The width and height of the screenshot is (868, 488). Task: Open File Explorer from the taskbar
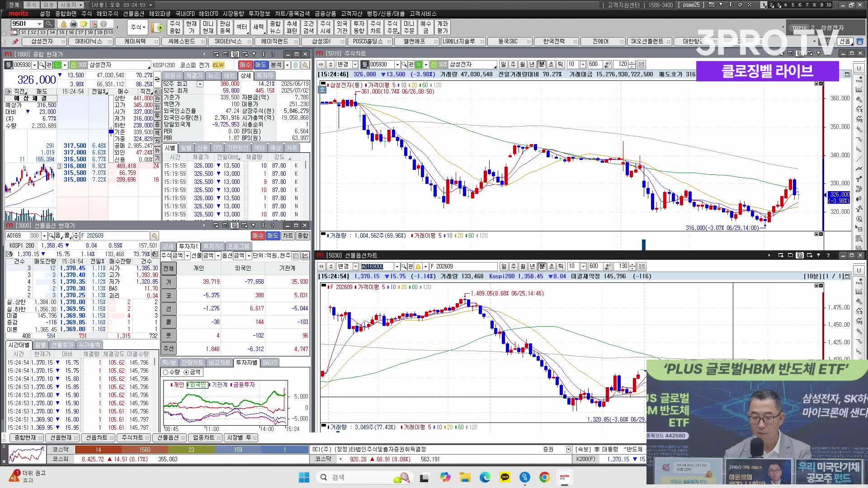465,477
